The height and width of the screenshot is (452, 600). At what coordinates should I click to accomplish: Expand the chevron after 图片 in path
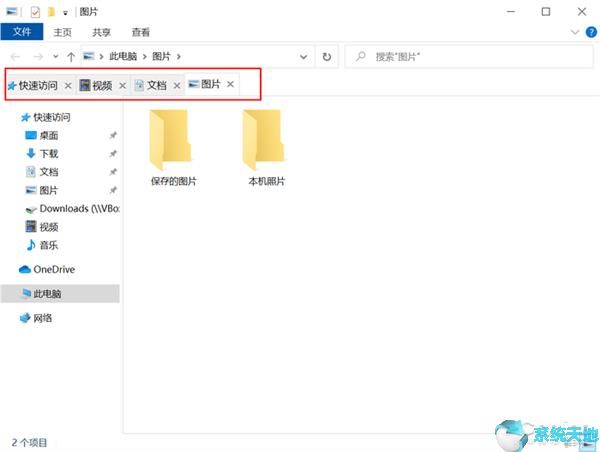point(178,57)
